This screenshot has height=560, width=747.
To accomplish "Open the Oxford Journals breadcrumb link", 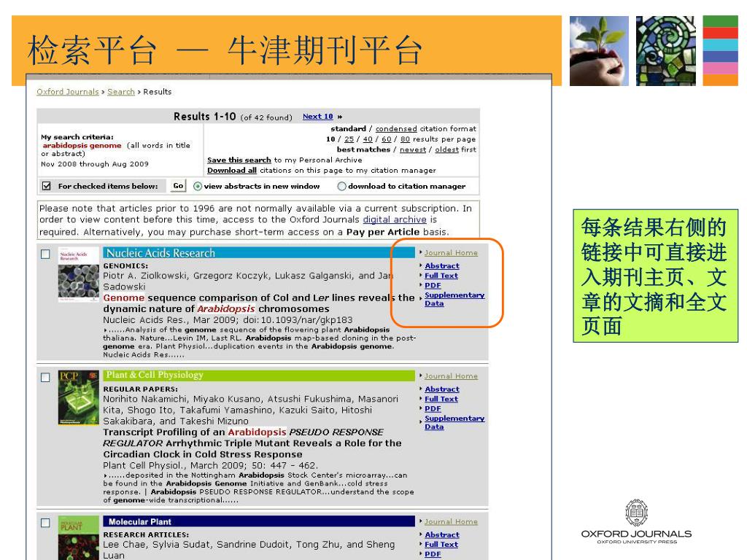I will pyautogui.click(x=68, y=91).
